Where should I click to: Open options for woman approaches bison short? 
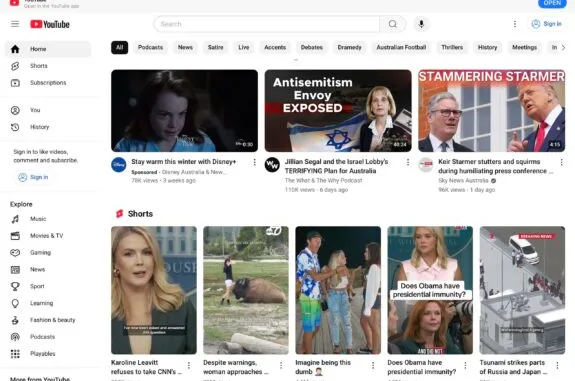click(281, 365)
